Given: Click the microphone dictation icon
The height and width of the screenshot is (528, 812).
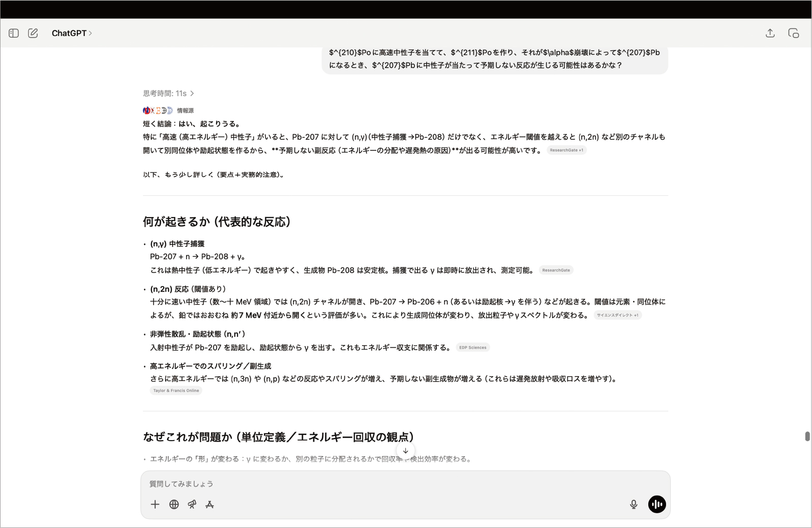Looking at the screenshot, I should (634, 504).
